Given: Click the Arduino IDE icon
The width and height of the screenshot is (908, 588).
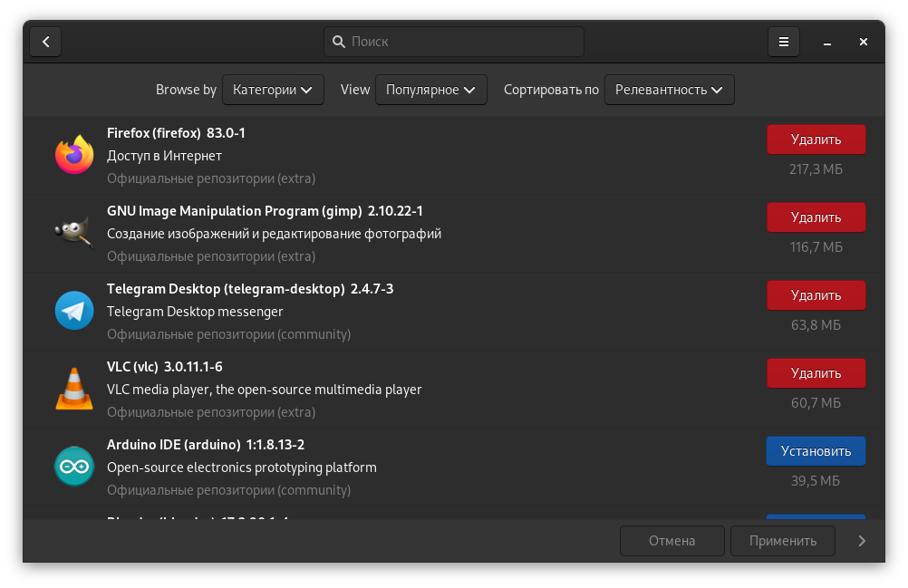Looking at the screenshot, I should coord(74,467).
